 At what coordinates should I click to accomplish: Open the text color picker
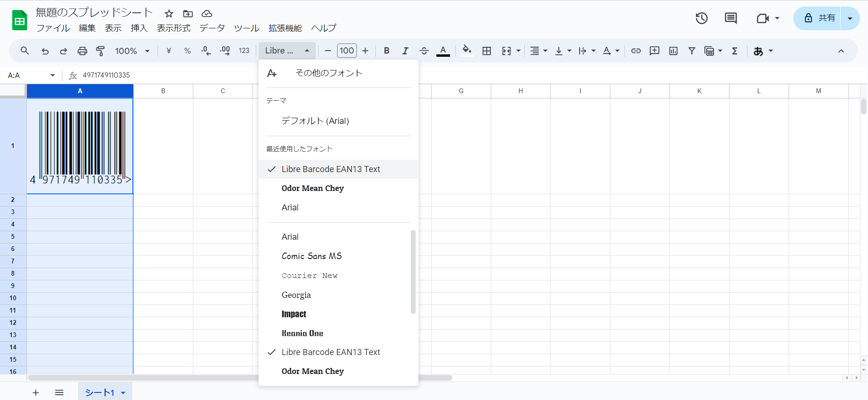[x=443, y=51]
